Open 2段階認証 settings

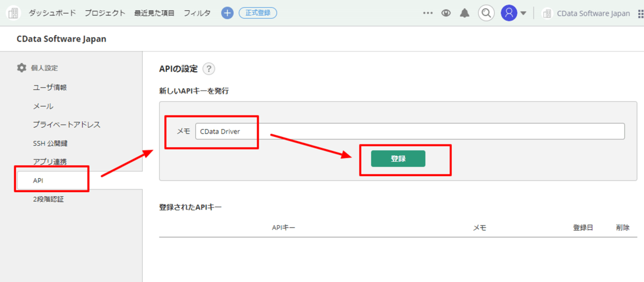click(48, 199)
